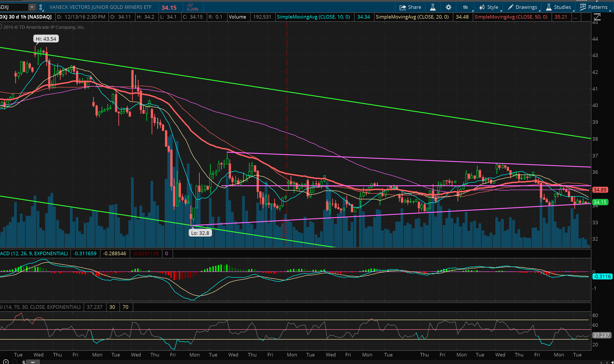The width and height of the screenshot is (614, 364).
Task: Click the bottom scrollbar thumb handle
Action: 33,362
